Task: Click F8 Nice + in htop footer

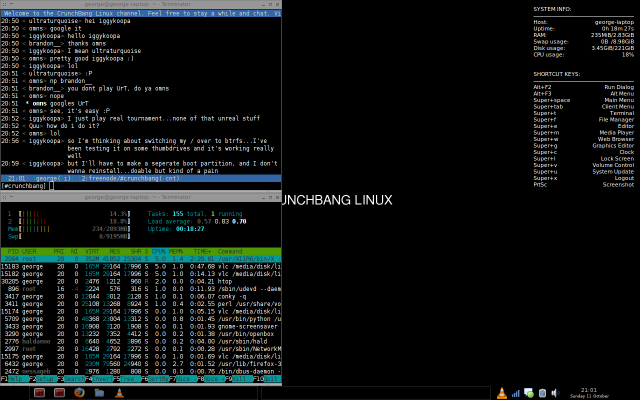Action: point(211,379)
